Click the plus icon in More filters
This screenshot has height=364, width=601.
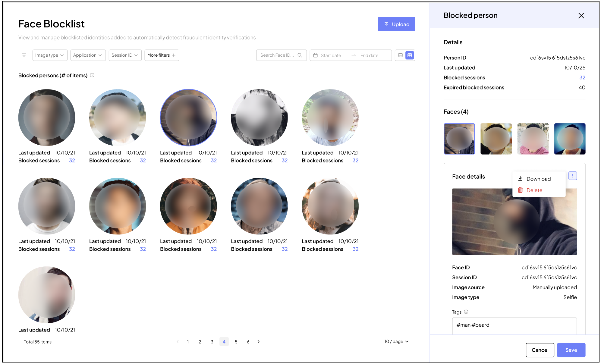pos(174,55)
